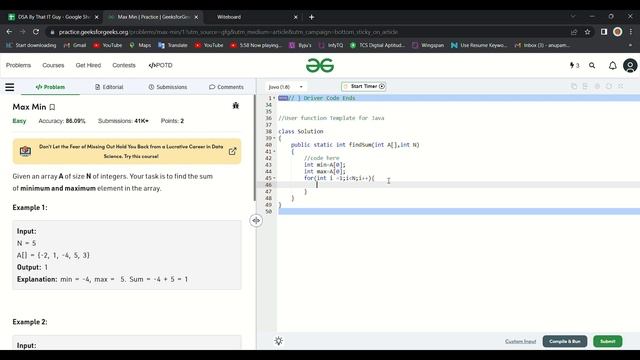The height and width of the screenshot is (360, 640).
Task: Click the browser address bar URL
Action: [229, 32]
